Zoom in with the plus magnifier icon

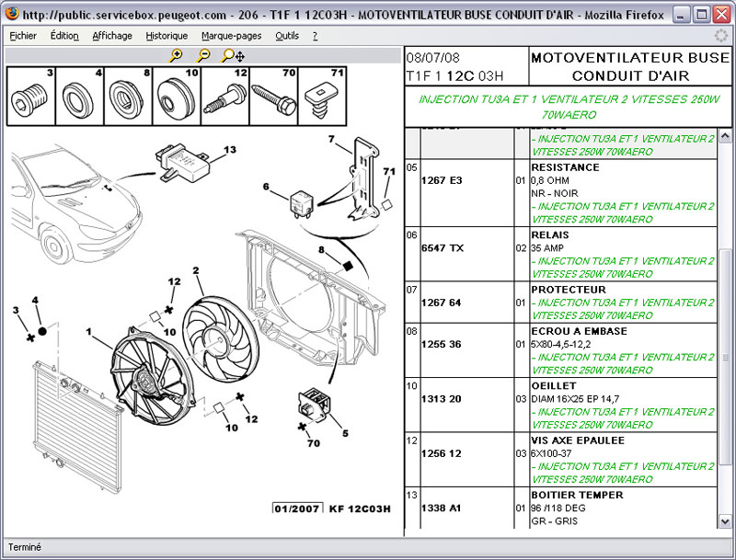(x=176, y=56)
